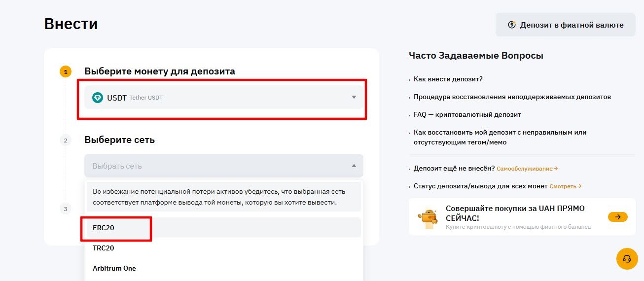
Task: Open the USDT coin selection dropdown
Action: 224,98
